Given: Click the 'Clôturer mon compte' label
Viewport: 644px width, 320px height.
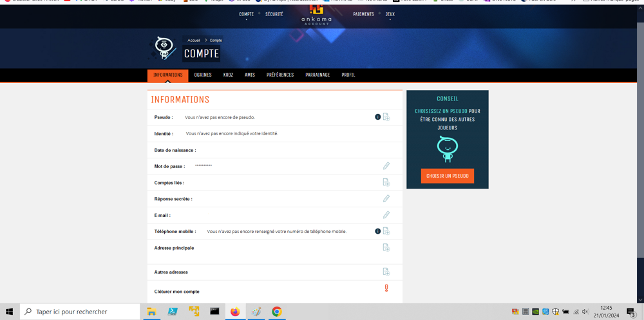Looking at the screenshot, I should pos(176,292).
